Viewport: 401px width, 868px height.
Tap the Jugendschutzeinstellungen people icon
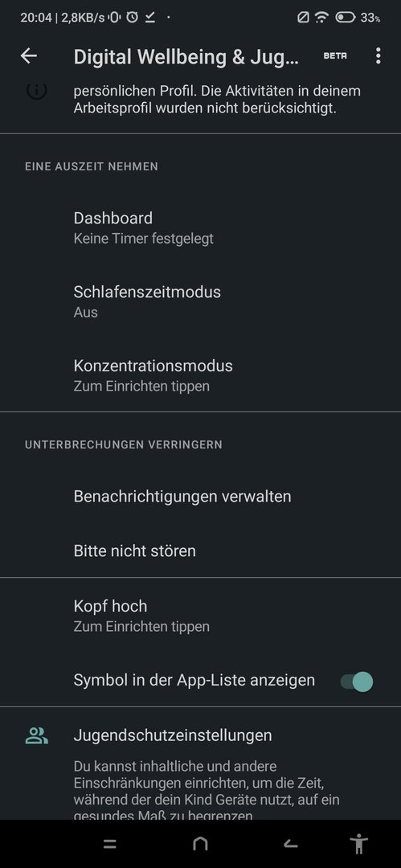pyautogui.click(x=36, y=735)
